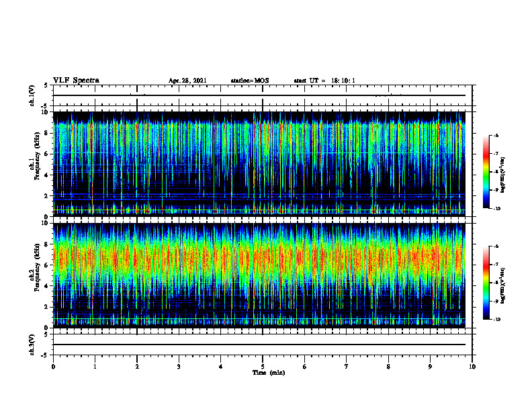Click the "8" tick on the Time axis

coord(388,367)
